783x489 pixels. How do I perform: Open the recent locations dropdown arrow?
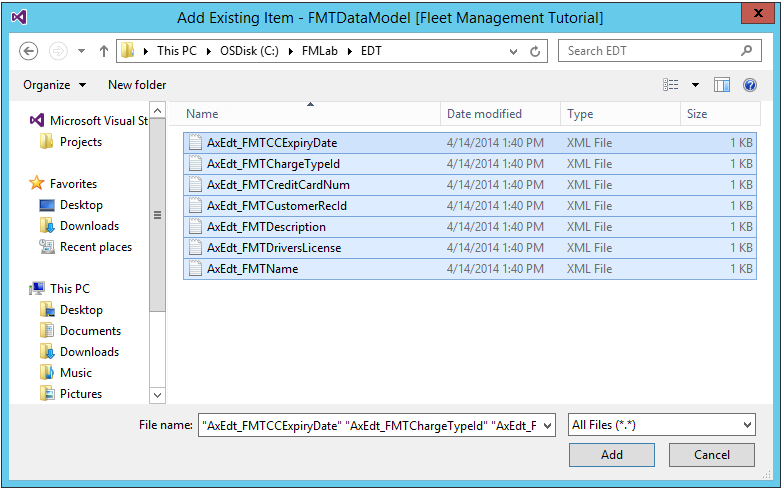tap(81, 51)
